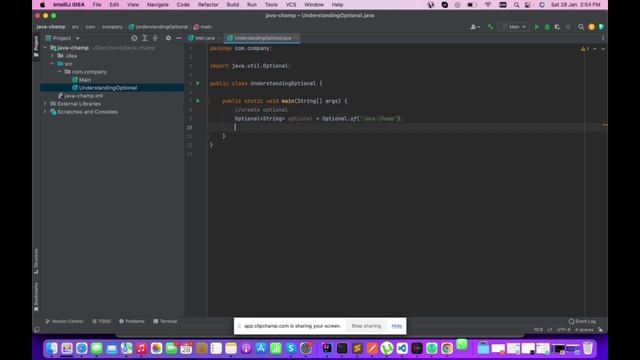Expand External Libraries node

click(45, 104)
